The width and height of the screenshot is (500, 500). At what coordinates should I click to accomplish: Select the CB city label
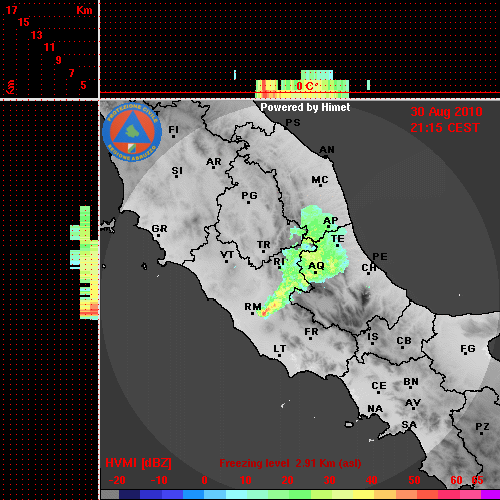coord(404,341)
